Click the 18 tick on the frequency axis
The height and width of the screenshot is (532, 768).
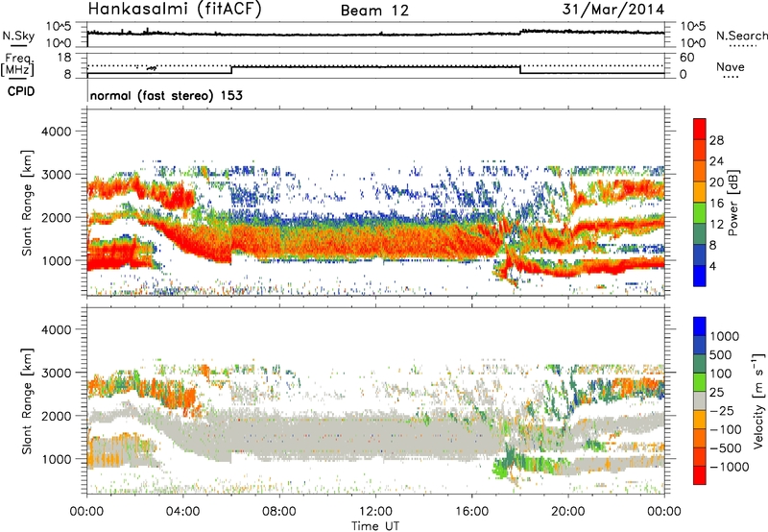[x=64, y=58]
